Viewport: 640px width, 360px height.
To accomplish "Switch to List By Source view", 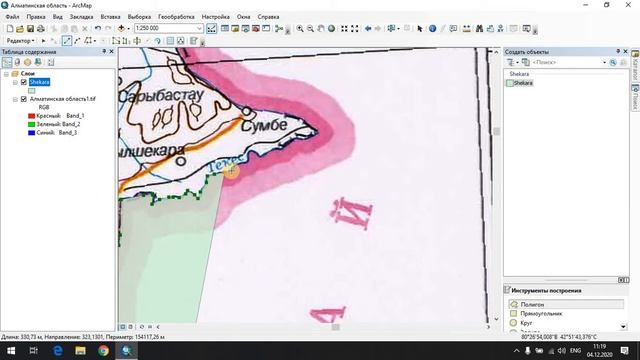I will [17, 62].
